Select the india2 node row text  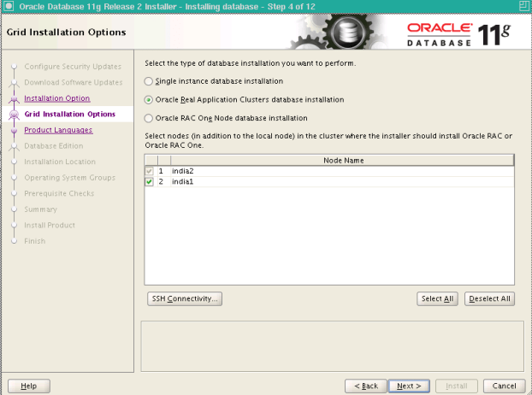[x=182, y=171]
